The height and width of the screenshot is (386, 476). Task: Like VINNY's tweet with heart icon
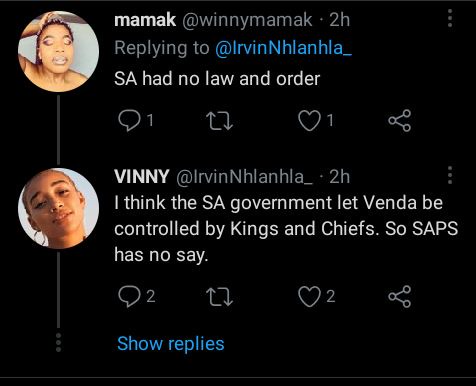309,296
